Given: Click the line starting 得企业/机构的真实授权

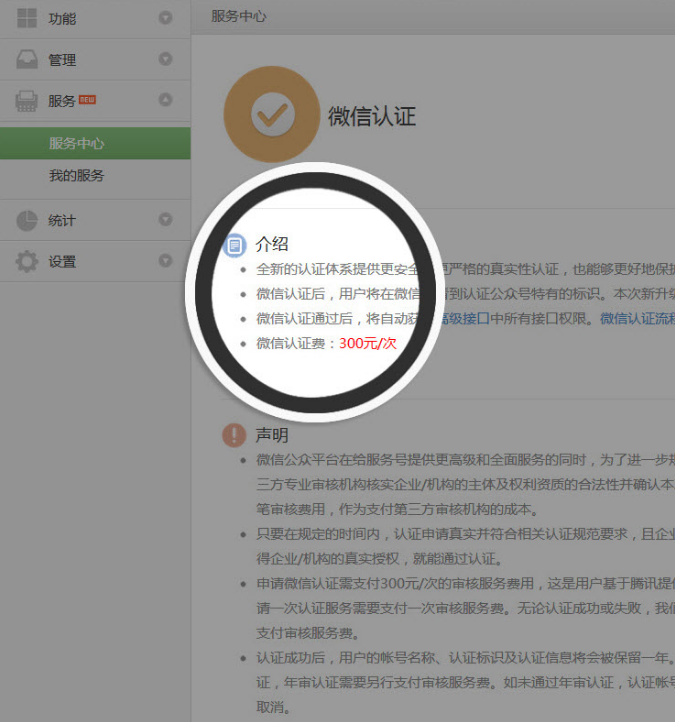Looking at the screenshot, I should [379, 559].
